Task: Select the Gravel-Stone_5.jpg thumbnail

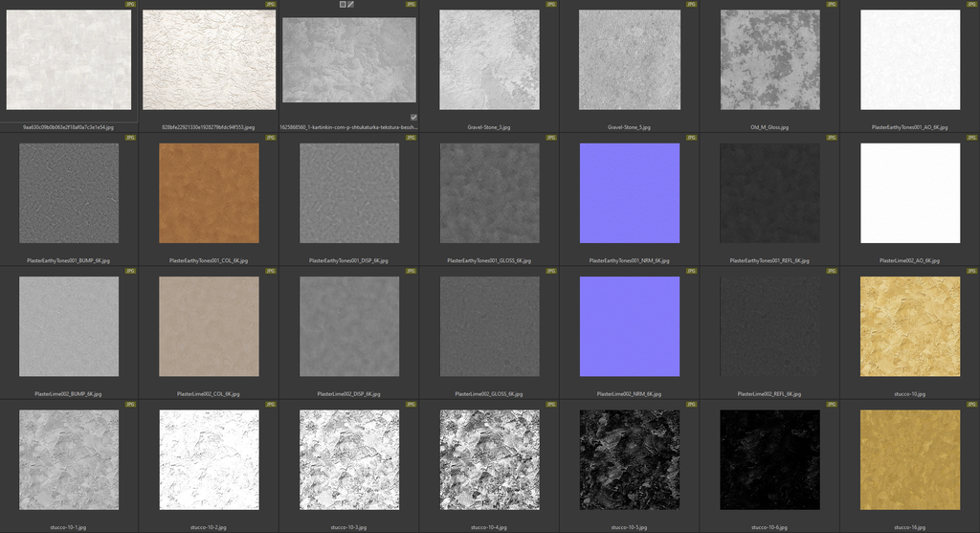Action: (x=629, y=59)
